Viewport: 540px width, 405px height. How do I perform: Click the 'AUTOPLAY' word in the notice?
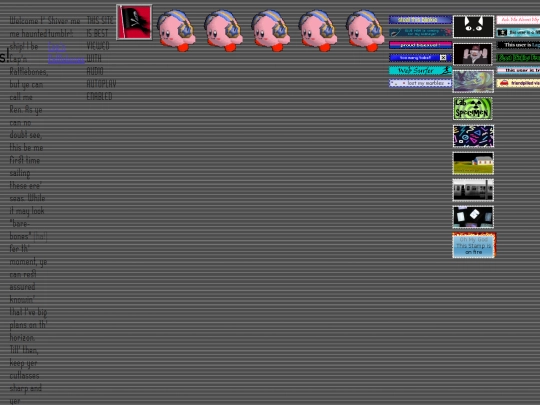click(102, 84)
